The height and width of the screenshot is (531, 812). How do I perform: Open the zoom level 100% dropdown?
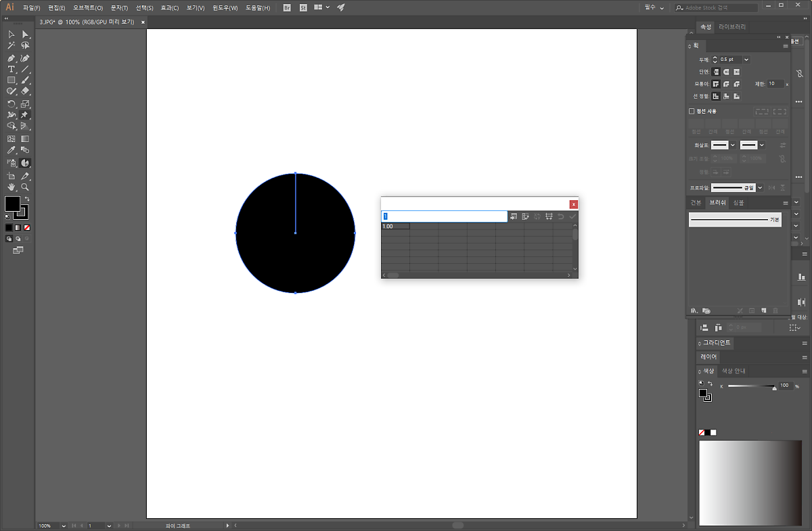[64, 526]
